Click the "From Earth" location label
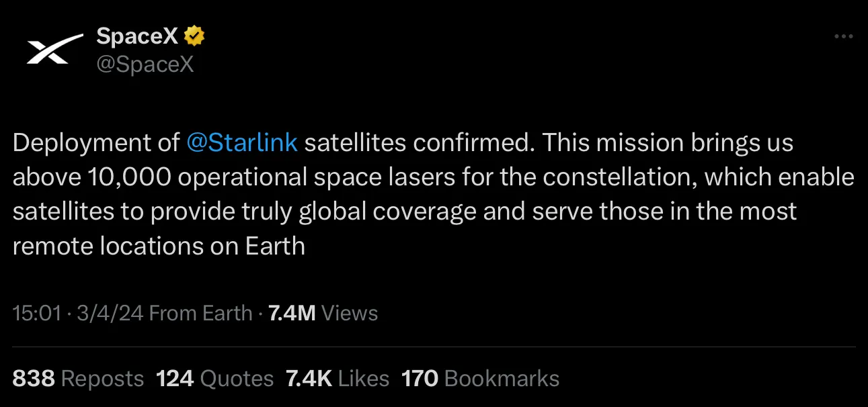The height and width of the screenshot is (407, 868). pos(200,313)
